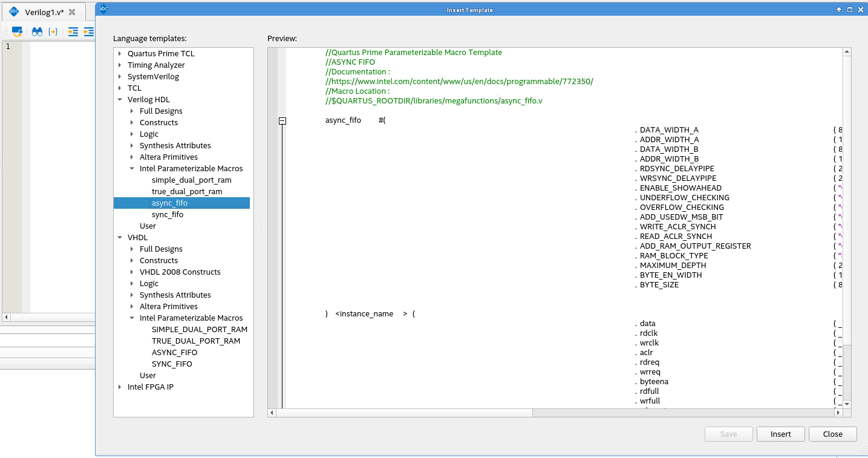Click the curly braces matching delimiter icon
The height and width of the screenshot is (458, 868).
click(53, 31)
